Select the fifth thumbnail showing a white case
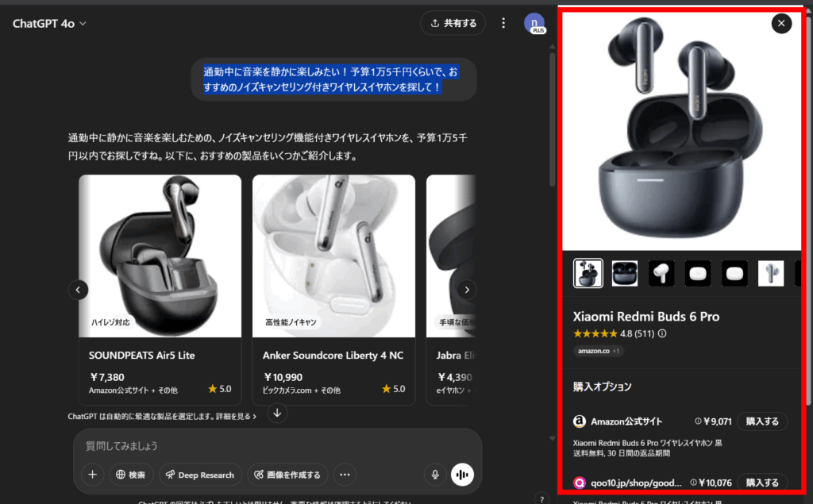This screenshot has height=504, width=813. [x=734, y=273]
